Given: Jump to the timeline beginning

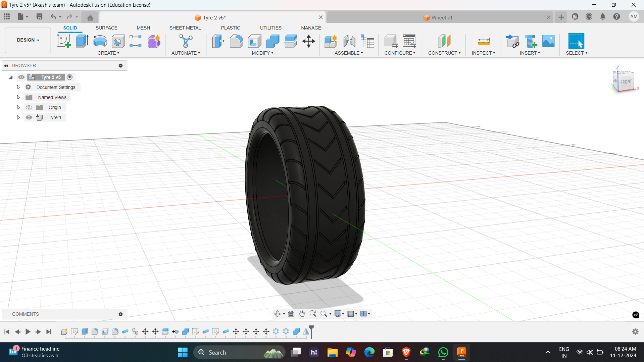Looking at the screenshot, I should 7,331.
